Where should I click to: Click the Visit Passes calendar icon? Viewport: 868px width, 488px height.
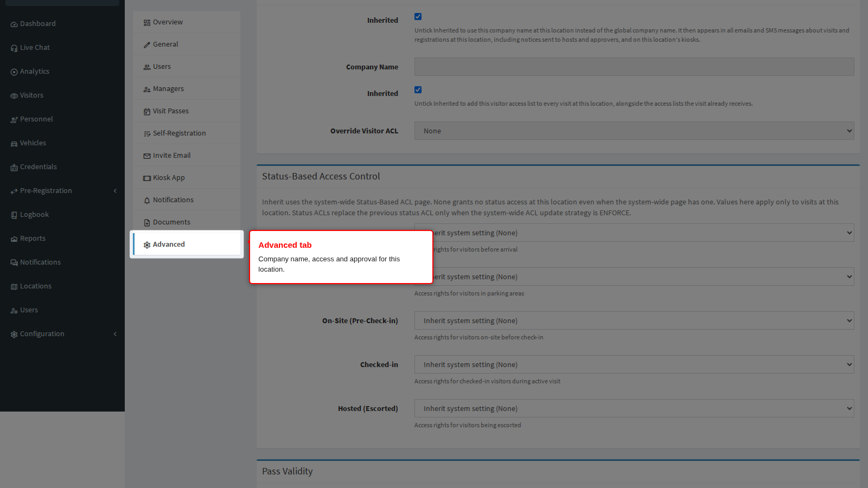(x=147, y=112)
